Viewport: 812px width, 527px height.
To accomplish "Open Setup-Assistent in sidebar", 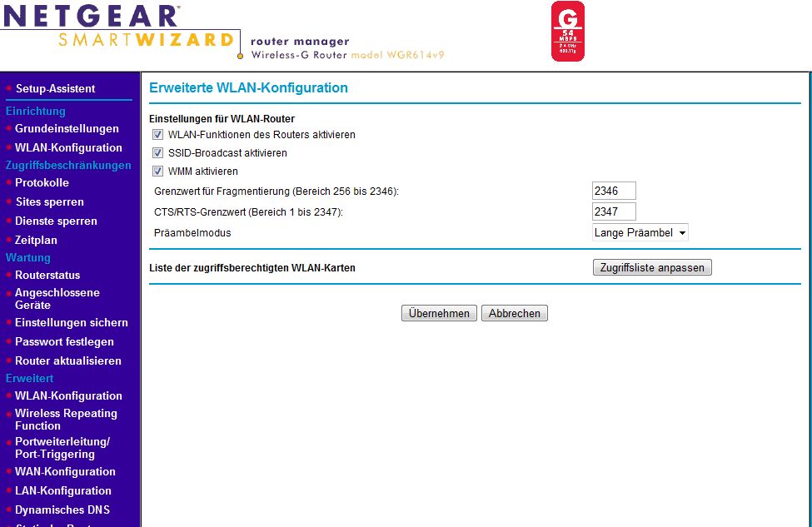I will [56, 88].
